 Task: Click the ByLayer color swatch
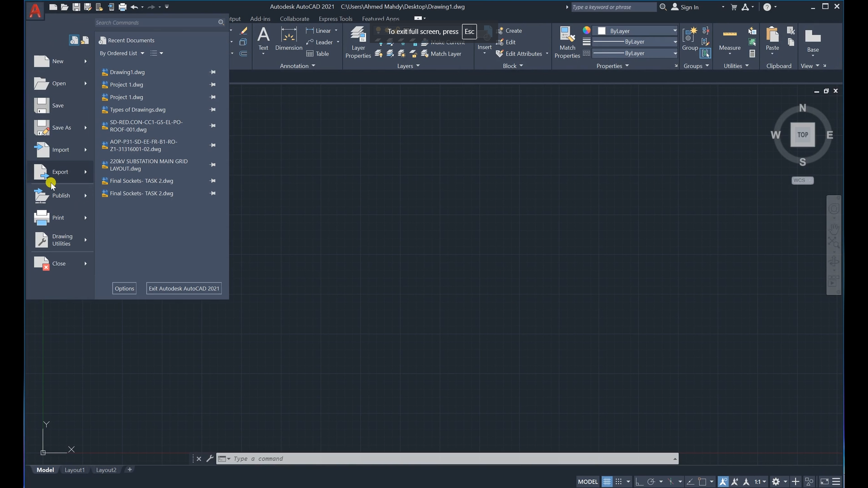click(x=601, y=31)
